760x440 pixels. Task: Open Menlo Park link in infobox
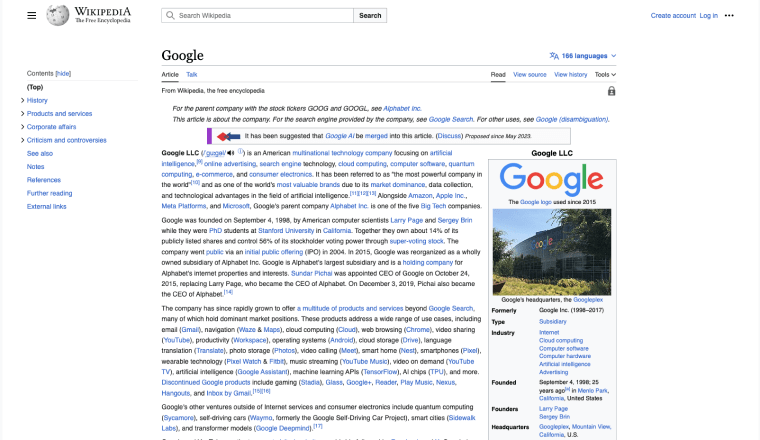click(592, 391)
